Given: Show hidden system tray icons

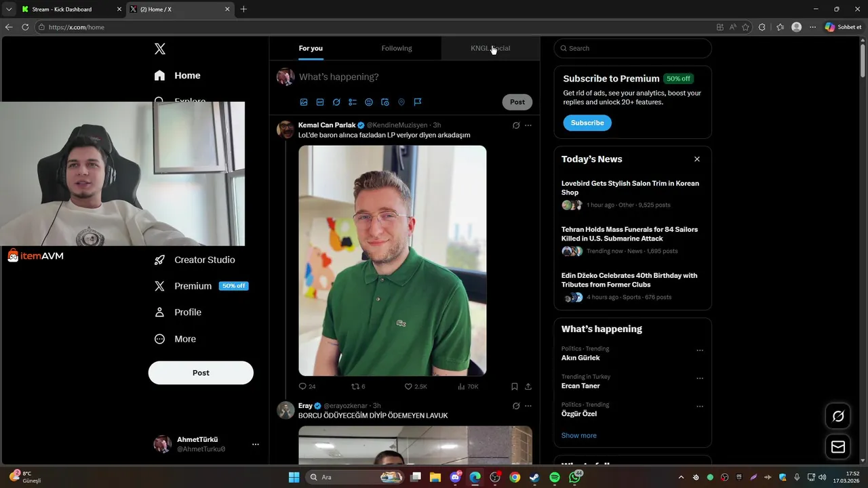Looking at the screenshot, I should pyautogui.click(x=682, y=477).
